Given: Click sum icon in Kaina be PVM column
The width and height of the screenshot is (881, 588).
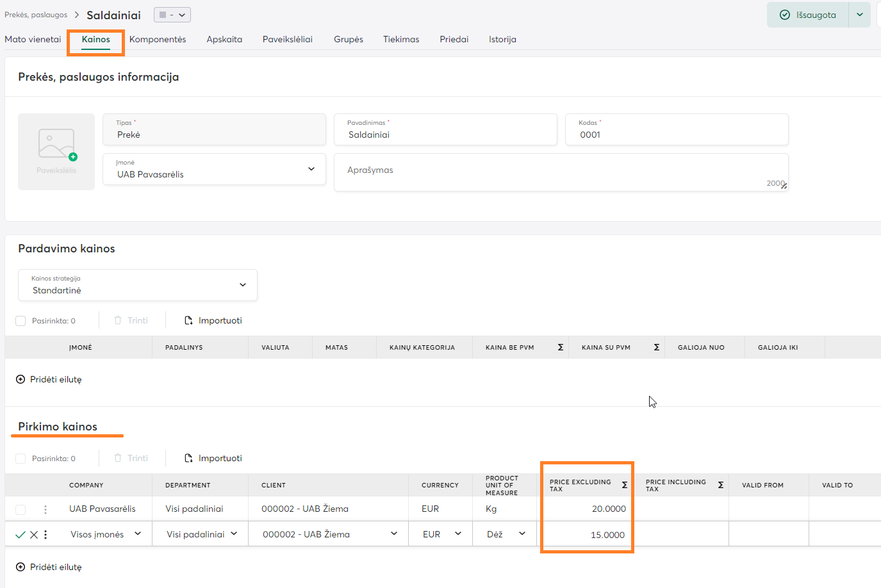Looking at the screenshot, I should [x=560, y=347].
